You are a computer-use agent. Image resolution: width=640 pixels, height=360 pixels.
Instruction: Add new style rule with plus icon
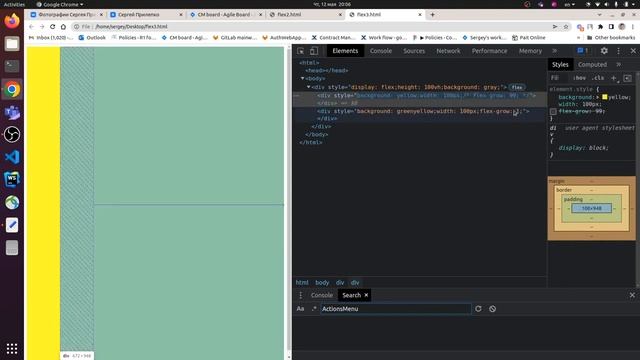pyautogui.click(x=613, y=78)
